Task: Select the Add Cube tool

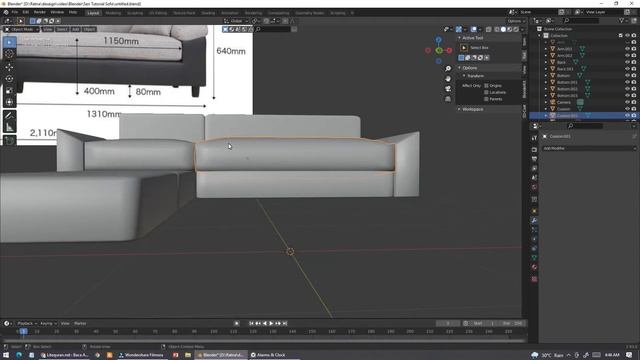Action: click(9, 140)
